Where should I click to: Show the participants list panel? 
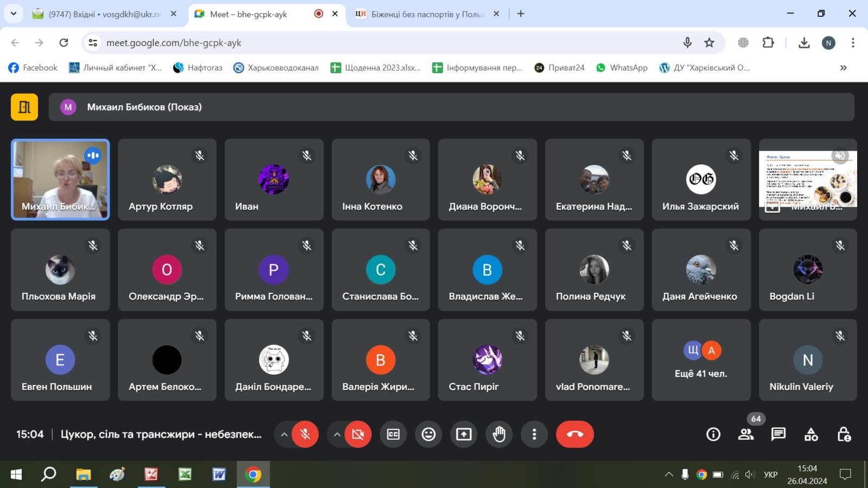point(746,434)
